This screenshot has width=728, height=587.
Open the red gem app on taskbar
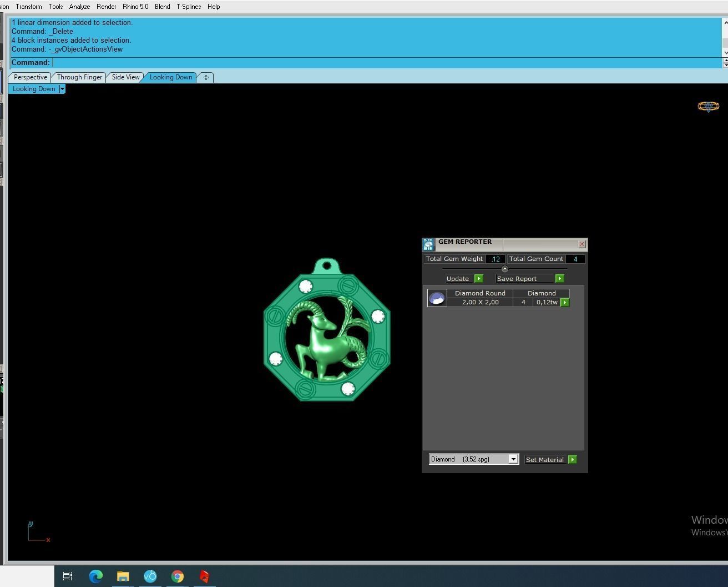(204, 576)
